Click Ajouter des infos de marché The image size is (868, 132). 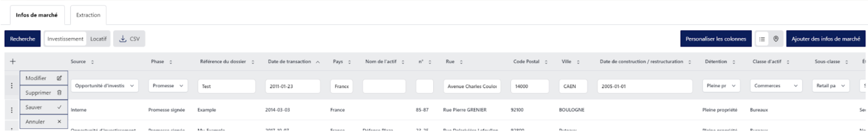(x=826, y=39)
